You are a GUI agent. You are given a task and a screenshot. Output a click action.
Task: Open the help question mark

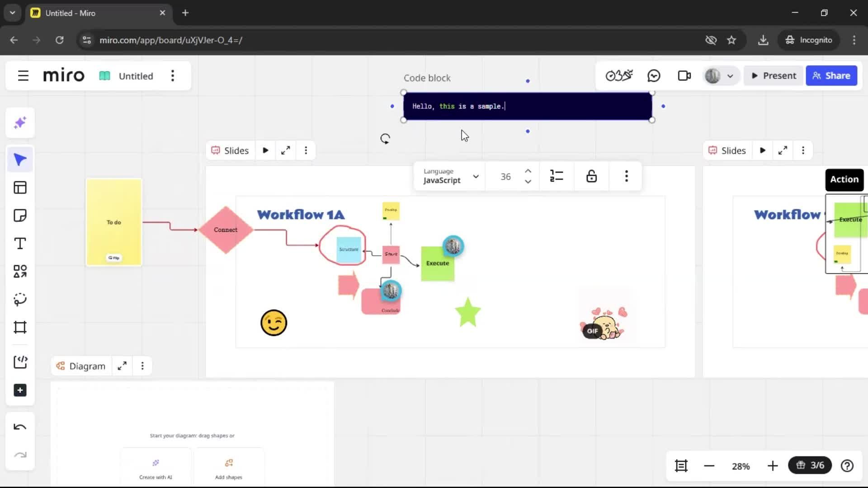pos(847,466)
